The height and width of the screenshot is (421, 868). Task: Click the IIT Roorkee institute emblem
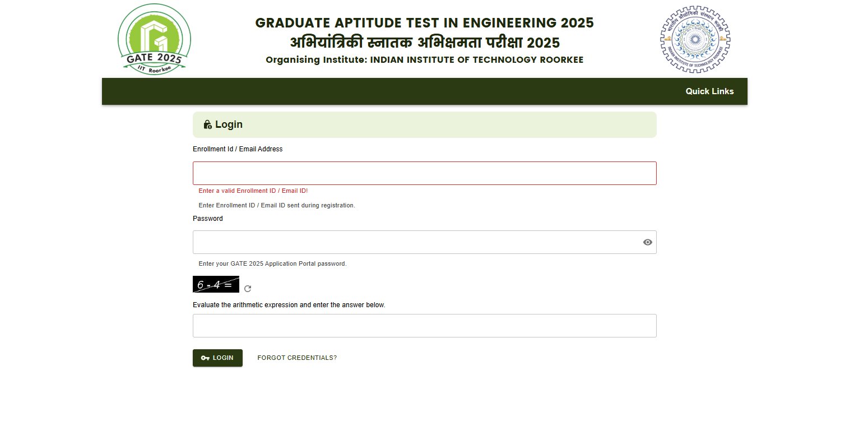tap(695, 39)
